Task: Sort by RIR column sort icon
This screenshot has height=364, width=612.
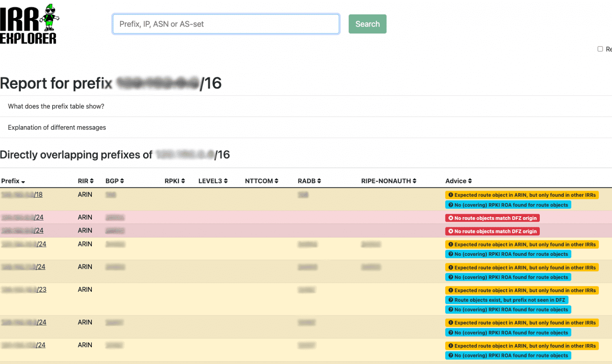Action: coord(92,181)
